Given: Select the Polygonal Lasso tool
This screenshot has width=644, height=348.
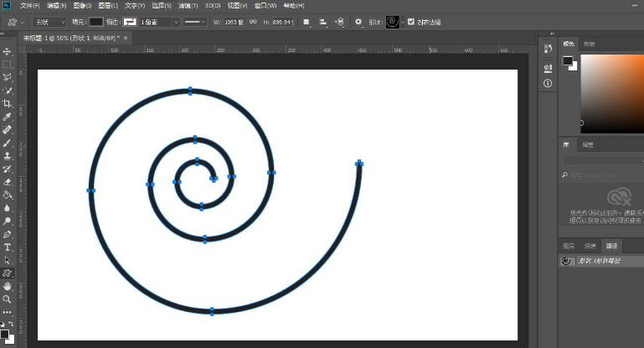Looking at the screenshot, I should (x=7, y=77).
